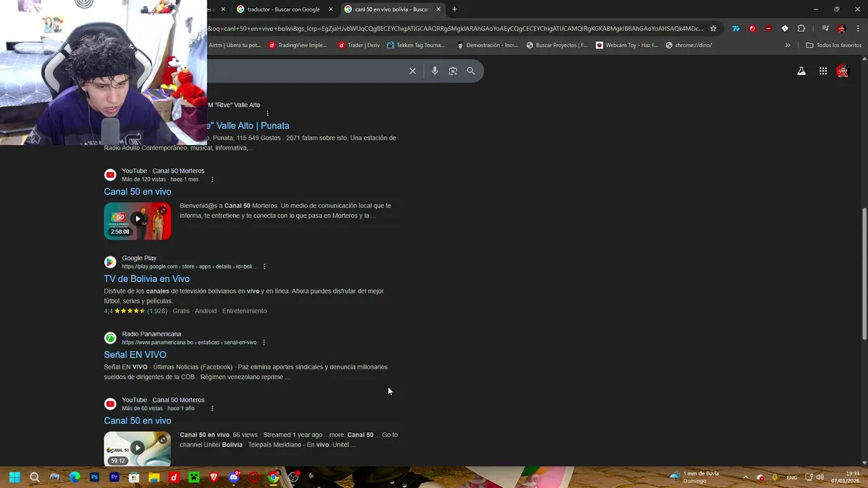This screenshot has height=488, width=868.
Task: Clear the Google search box text
Action: tap(412, 71)
